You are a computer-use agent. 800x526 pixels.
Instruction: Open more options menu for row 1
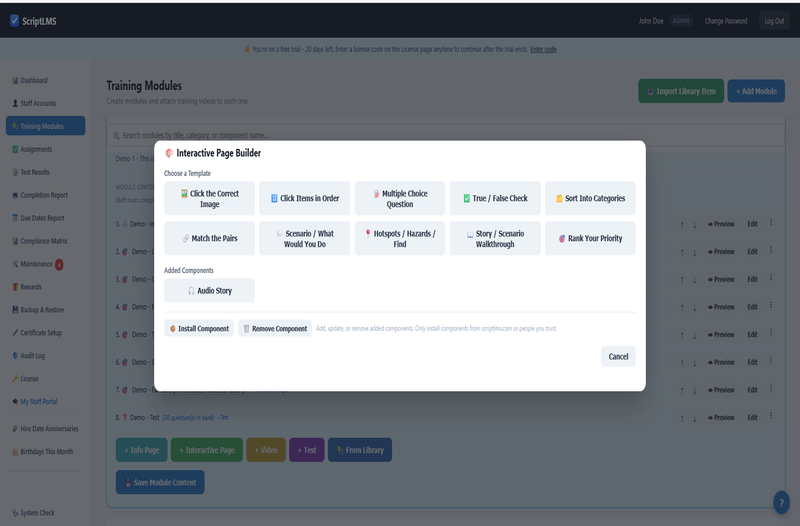click(771, 222)
